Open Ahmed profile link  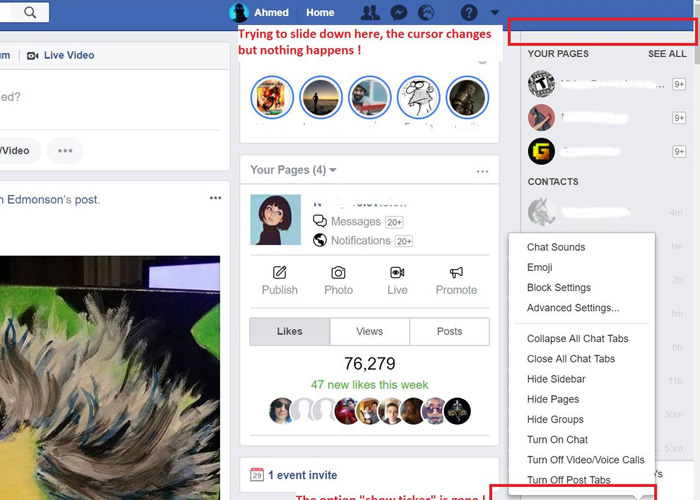(x=271, y=12)
